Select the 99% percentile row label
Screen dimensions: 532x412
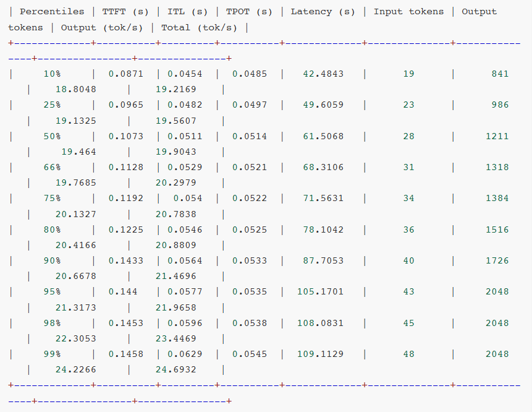[x=51, y=354]
